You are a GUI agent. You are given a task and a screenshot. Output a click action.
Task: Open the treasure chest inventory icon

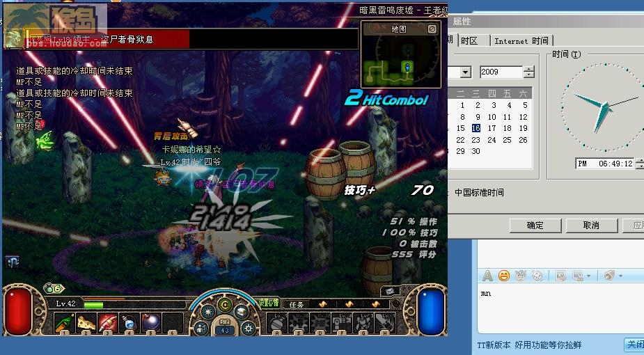coord(242,313)
